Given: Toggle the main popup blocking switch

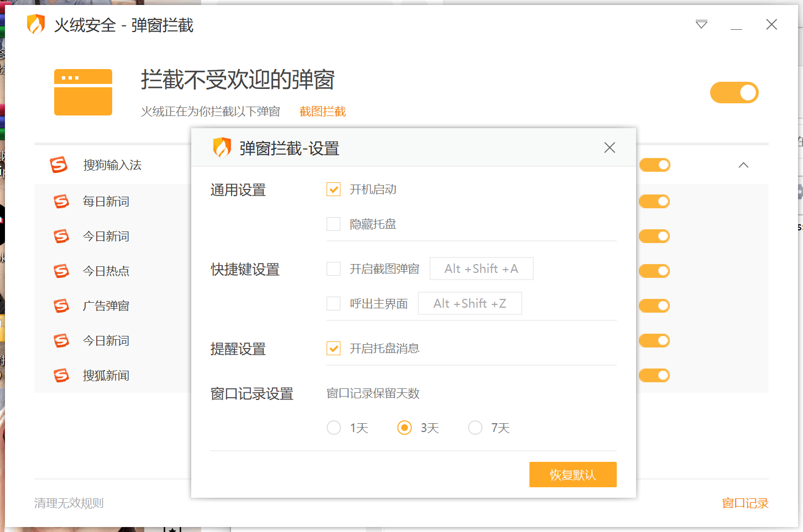Looking at the screenshot, I should [734, 93].
